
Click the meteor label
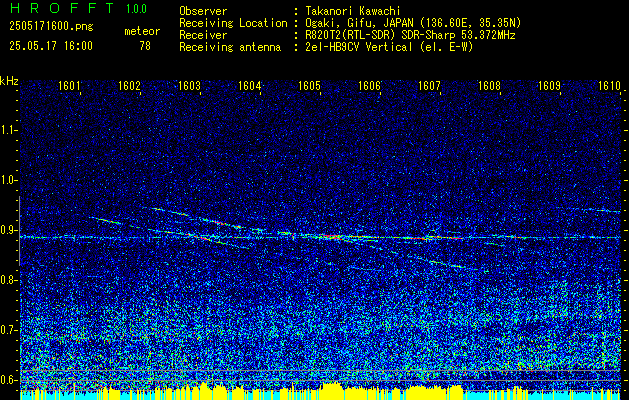[x=142, y=31]
